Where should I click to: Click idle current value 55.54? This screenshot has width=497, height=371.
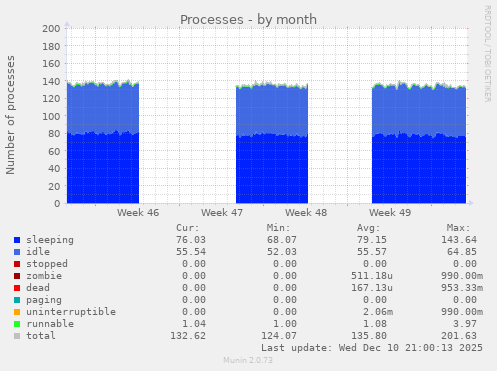191,252
